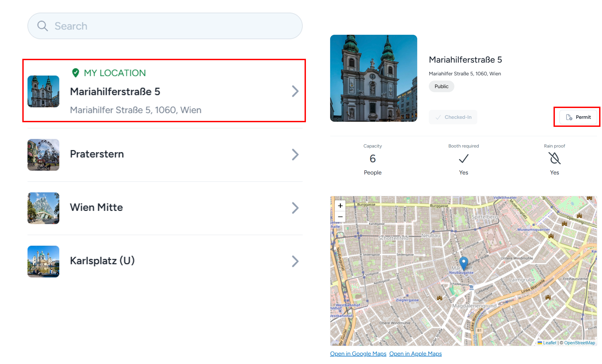Expand the Karlsplatz (U) row chevron
Viewport: 602px width, 364px height.
295,261
